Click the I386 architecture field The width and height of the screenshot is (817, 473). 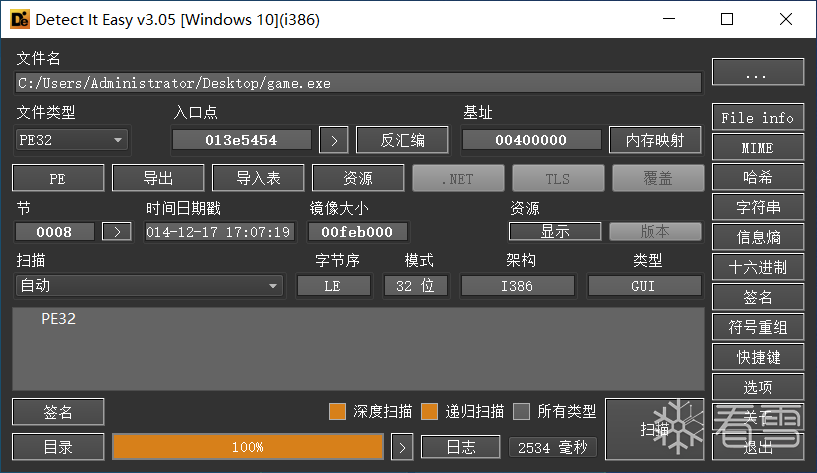517,286
